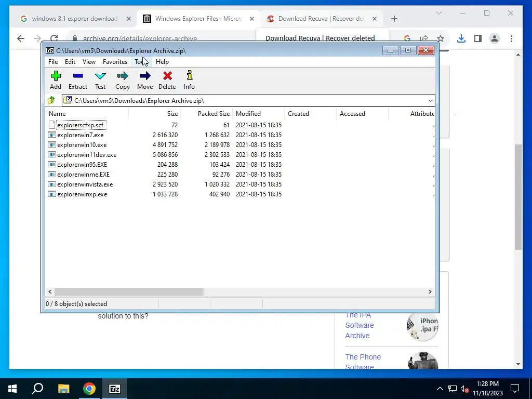Click the network tray icon
The image size is (532, 399).
pyautogui.click(x=453, y=389)
